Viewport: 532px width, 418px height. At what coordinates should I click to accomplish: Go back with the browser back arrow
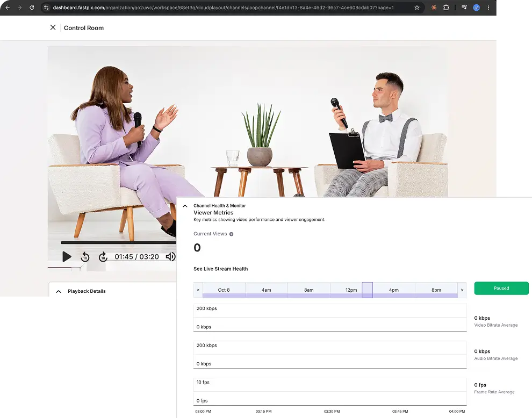pyautogui.click(x=8, y=8)
